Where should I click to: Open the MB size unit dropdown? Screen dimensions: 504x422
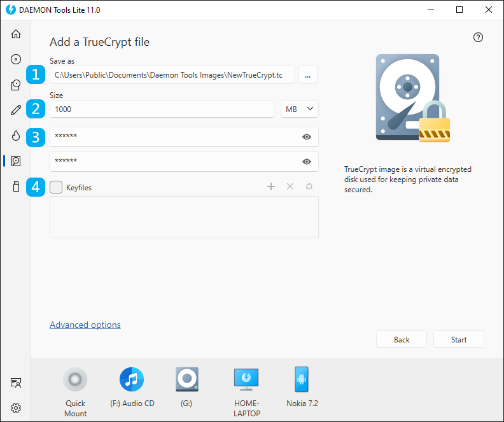click(300, 109)
